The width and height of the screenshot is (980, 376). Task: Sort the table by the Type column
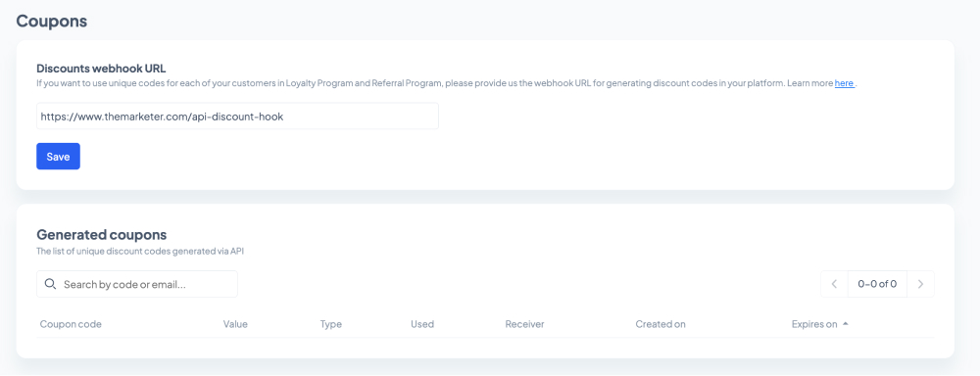[331, 324]
